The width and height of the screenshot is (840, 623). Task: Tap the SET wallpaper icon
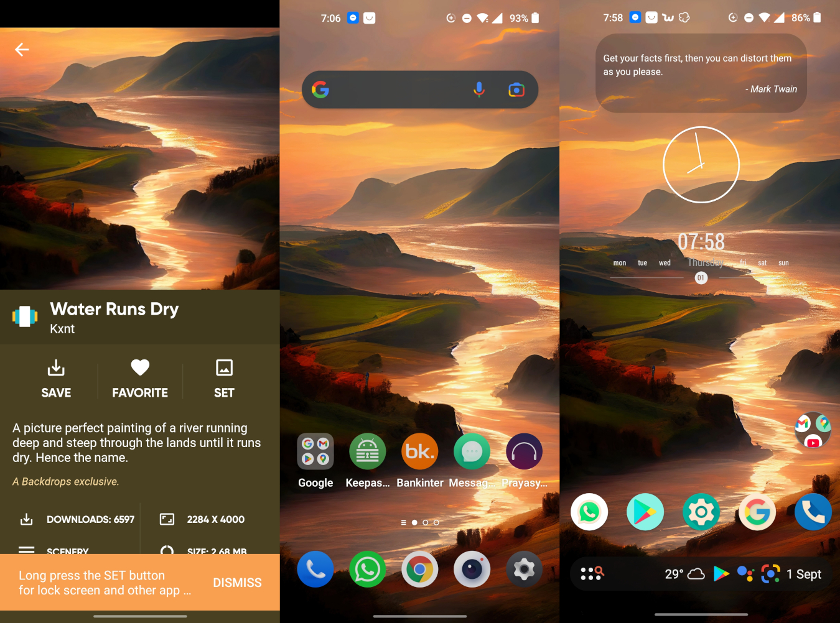(223, 377)
